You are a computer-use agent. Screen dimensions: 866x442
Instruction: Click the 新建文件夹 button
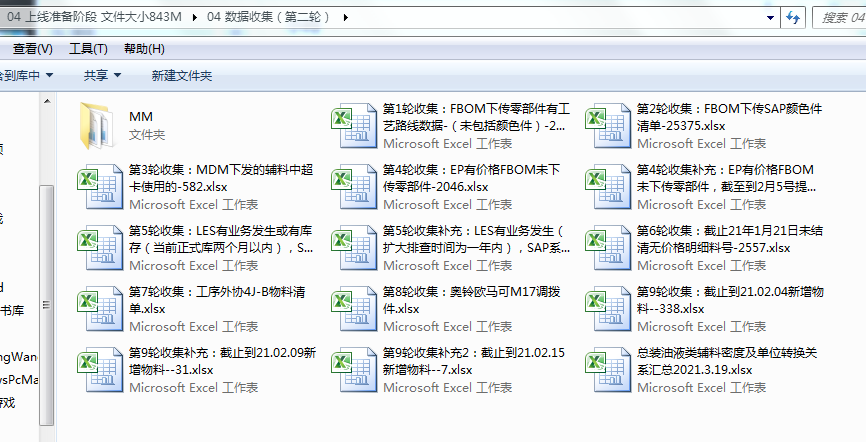pos(181,75)
